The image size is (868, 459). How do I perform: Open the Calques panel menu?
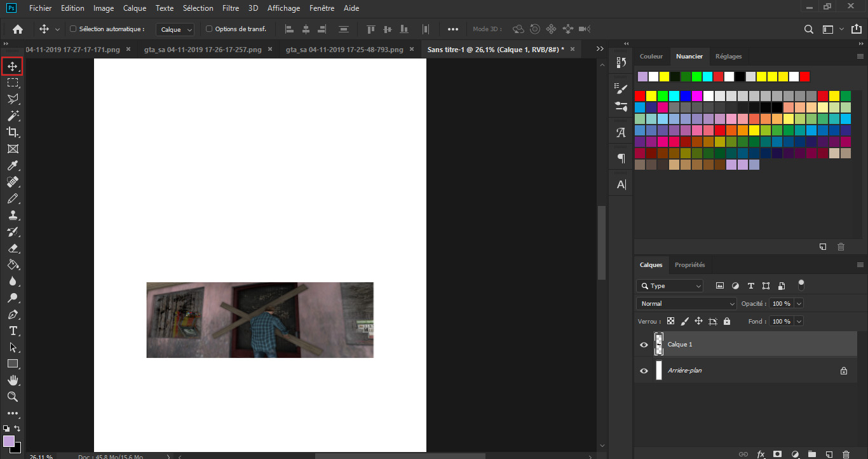[x=860, y=265]
